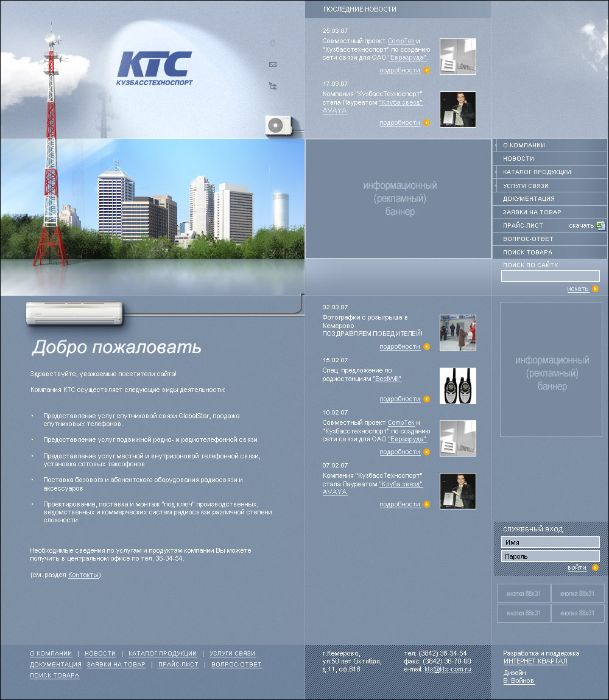This screenshot has height=700, width=609.
Task: Open the В. Войнов designer link
Action: [519, 681]
